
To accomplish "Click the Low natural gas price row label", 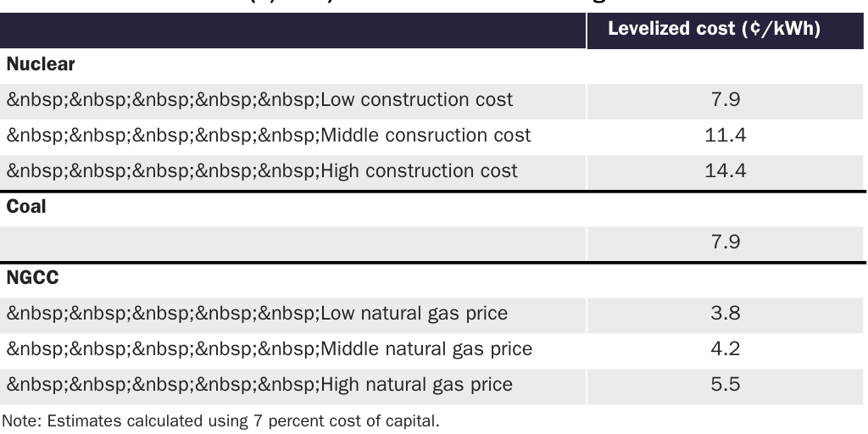I will pyautogui.click(x=257, y=314).
